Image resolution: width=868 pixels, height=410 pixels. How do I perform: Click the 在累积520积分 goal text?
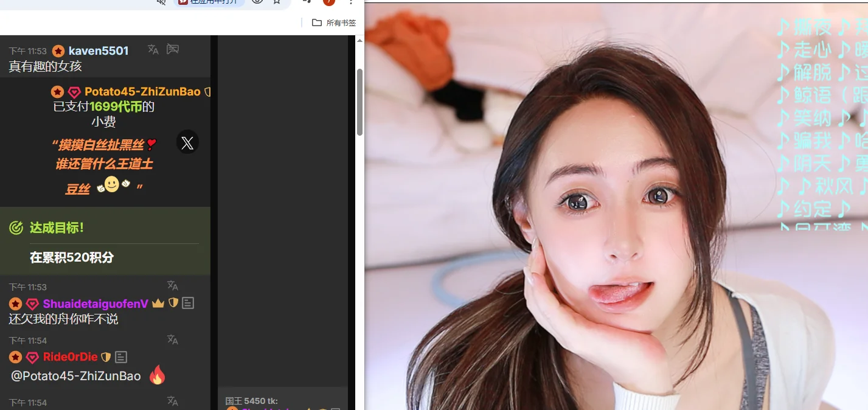pos(72,257)
